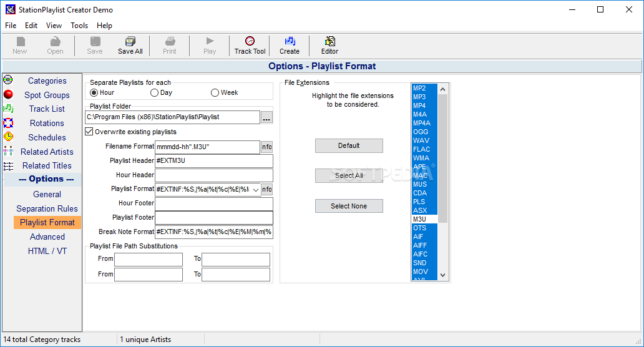Viewport: 644px width, 347px height.
Task: Select the Week radio button
Action: (x=215, y=93)
